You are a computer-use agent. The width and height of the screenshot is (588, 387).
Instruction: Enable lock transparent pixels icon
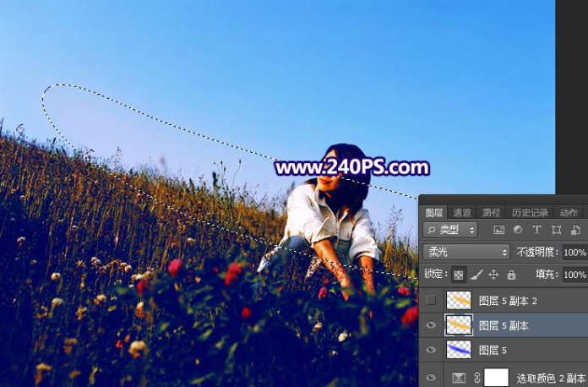pos(457,275)
